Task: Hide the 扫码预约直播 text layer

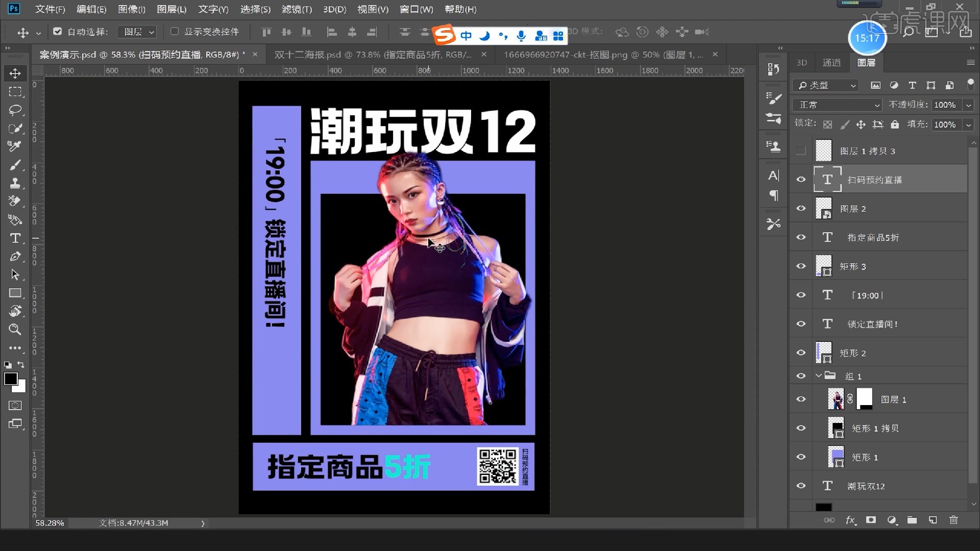Action: tap(801, 180)
